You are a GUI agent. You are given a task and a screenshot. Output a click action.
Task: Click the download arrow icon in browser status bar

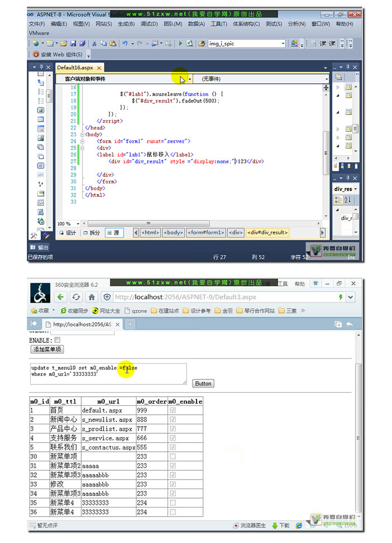coord(275,526)
